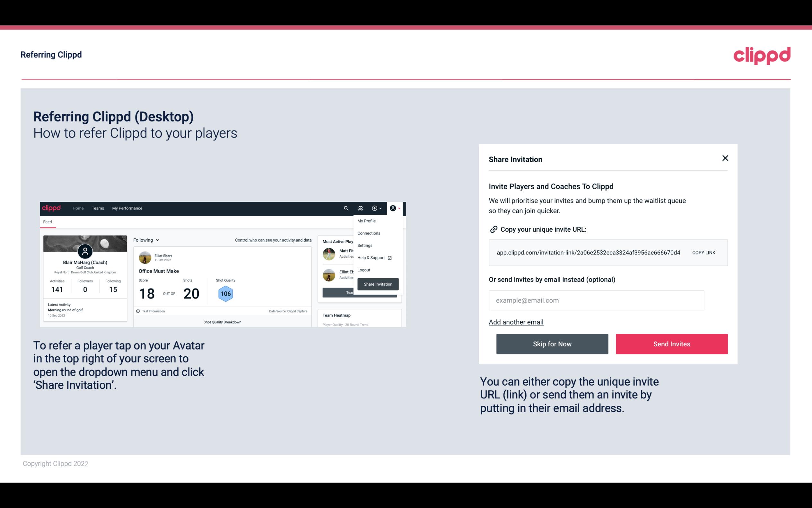The image size is (812, 508).
Task: Click the My Performance tab in nav
Action: [127, 208]
